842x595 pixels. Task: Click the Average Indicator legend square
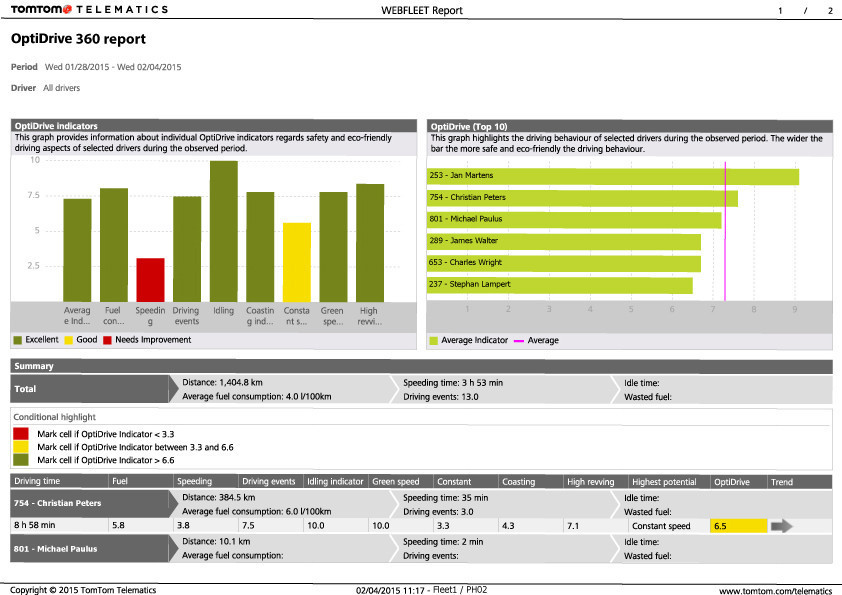coord(433,340)
